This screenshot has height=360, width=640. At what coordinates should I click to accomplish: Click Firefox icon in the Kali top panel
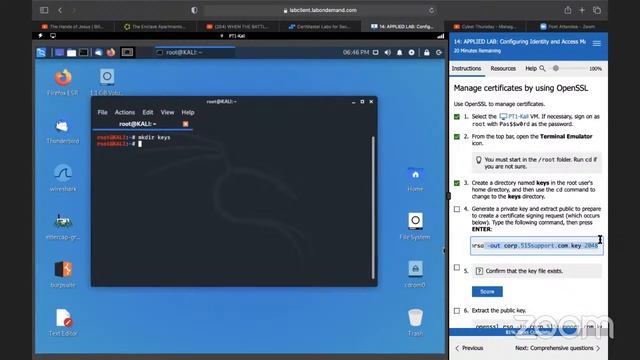[111, 52]
